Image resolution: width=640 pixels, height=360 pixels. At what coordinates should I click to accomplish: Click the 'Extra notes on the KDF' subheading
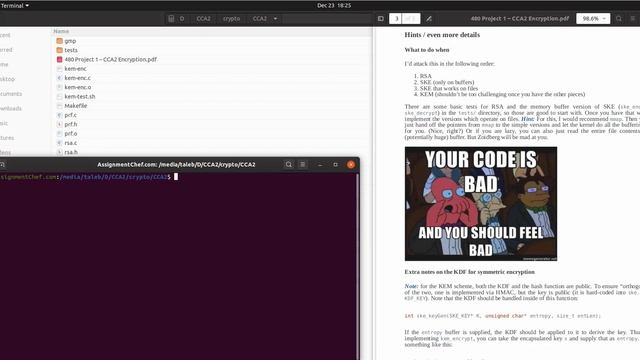(469, 272)
